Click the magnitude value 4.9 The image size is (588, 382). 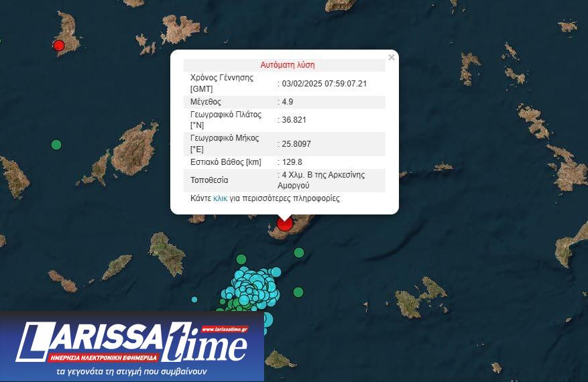click(287, 102)
